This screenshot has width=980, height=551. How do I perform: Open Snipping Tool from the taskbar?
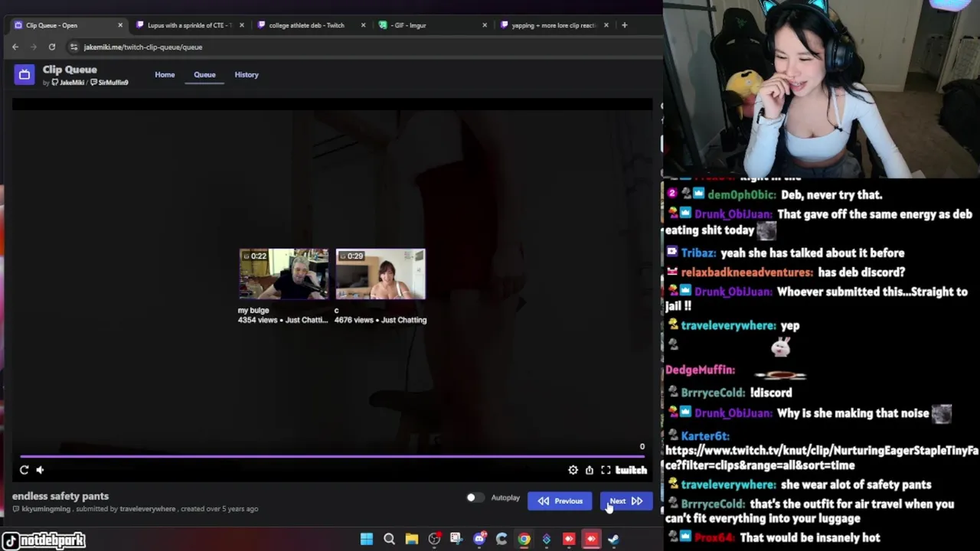point(456,539)
